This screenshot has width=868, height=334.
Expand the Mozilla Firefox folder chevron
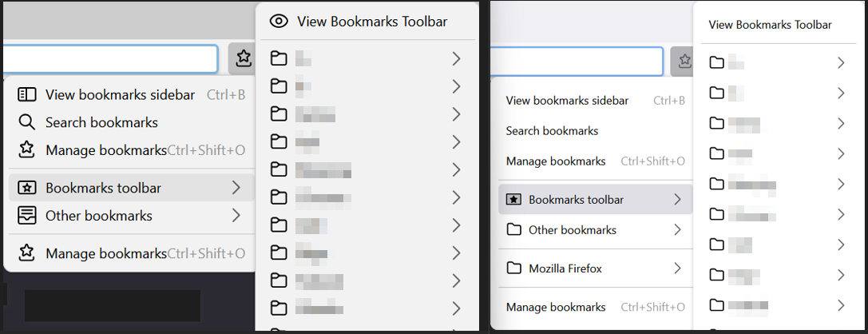pos(677,268)
